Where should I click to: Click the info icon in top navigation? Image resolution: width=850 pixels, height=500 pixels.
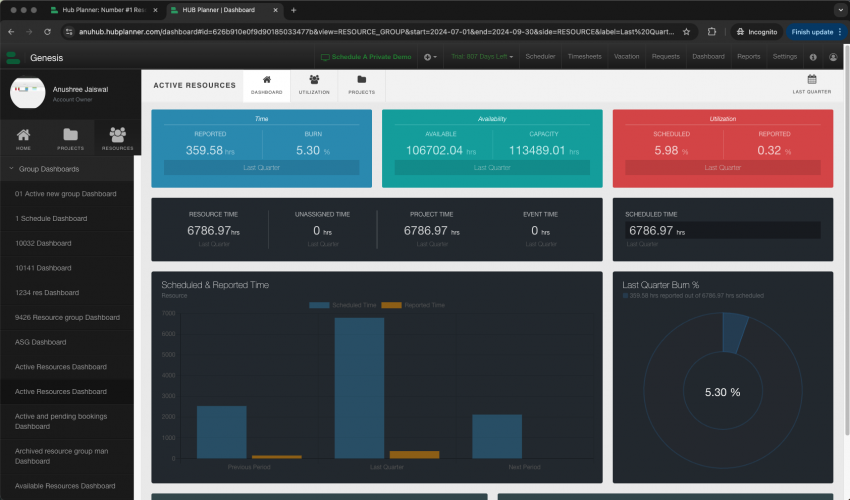(x=813, y=57)
